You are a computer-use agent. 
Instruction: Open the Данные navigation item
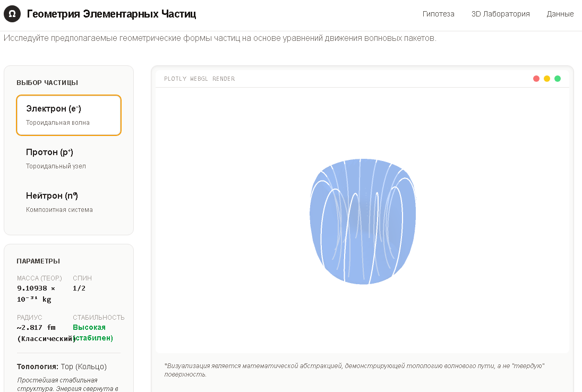[x=560, y=14]
